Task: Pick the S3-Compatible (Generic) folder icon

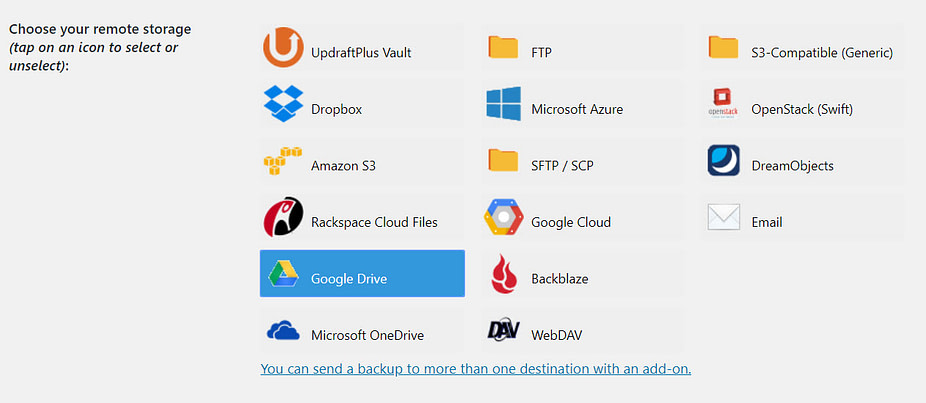Action: 723,47
